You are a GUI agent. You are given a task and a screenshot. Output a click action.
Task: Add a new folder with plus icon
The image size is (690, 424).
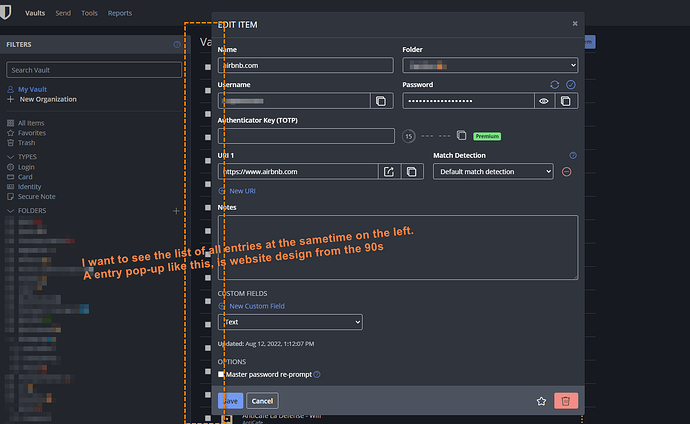click(176, 211)
